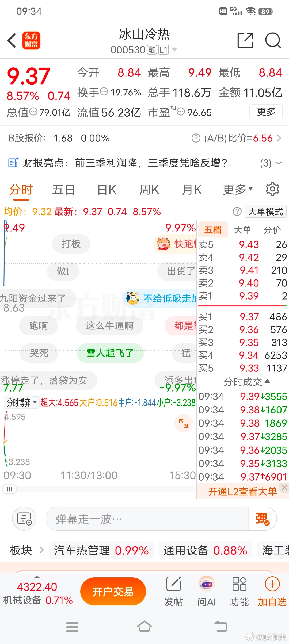
Task: Select the 五档 order book tab
Action: [x=213, y=230]
